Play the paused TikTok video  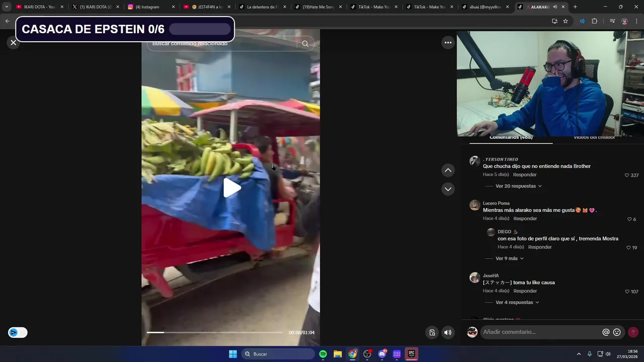click(x=232, y=188)
